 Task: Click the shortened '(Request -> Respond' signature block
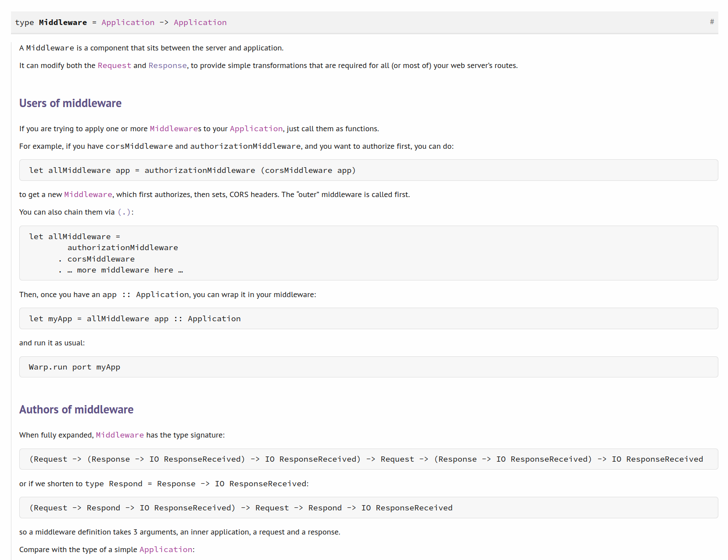click(369, 508)
